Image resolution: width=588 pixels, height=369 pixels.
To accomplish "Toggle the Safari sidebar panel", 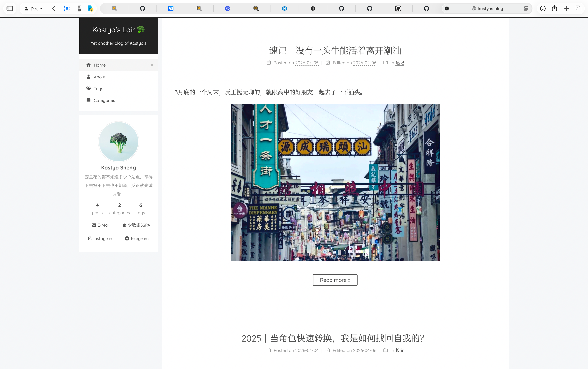I will 10,8.
